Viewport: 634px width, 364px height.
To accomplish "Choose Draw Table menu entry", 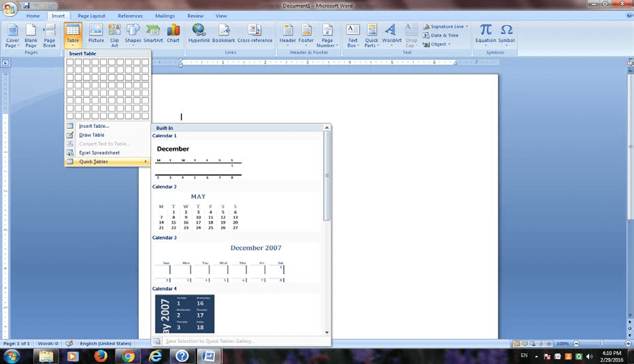I will point(107,135).
